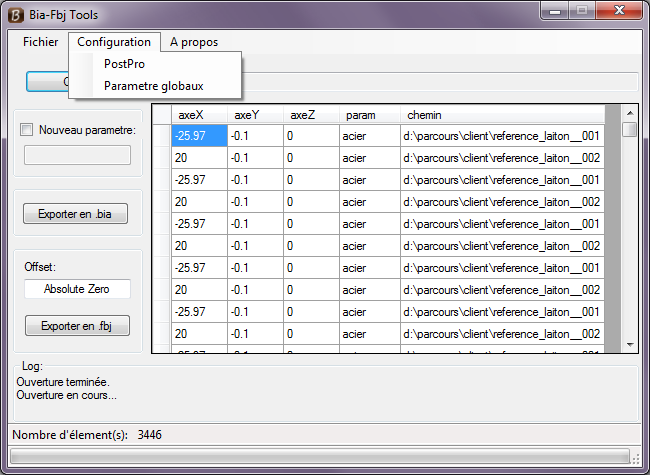Click the bottom progress bar
This screenshot has height=475, width=650.
[319, 457]
